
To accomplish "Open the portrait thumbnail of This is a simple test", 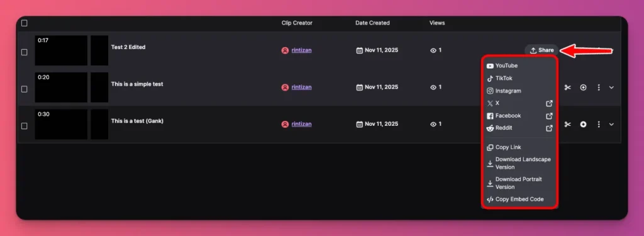I will [x=99, y=87].
